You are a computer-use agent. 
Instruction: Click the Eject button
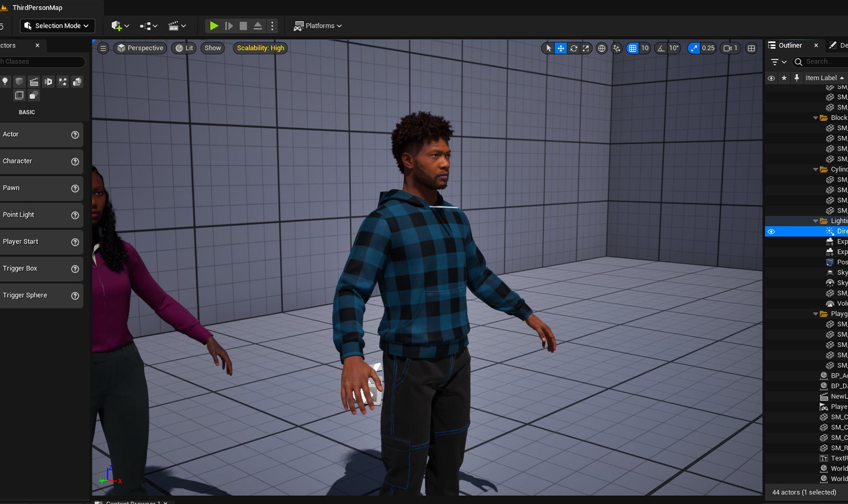click(x=258, y=26)
